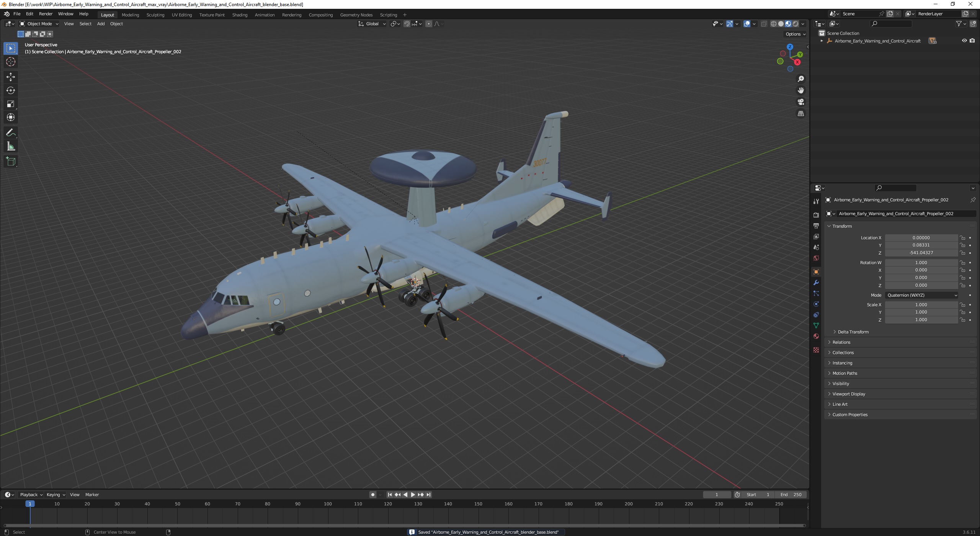The image size is (980, 536).
Task: Open the Particles properties tab
Action: click(816, 293)
